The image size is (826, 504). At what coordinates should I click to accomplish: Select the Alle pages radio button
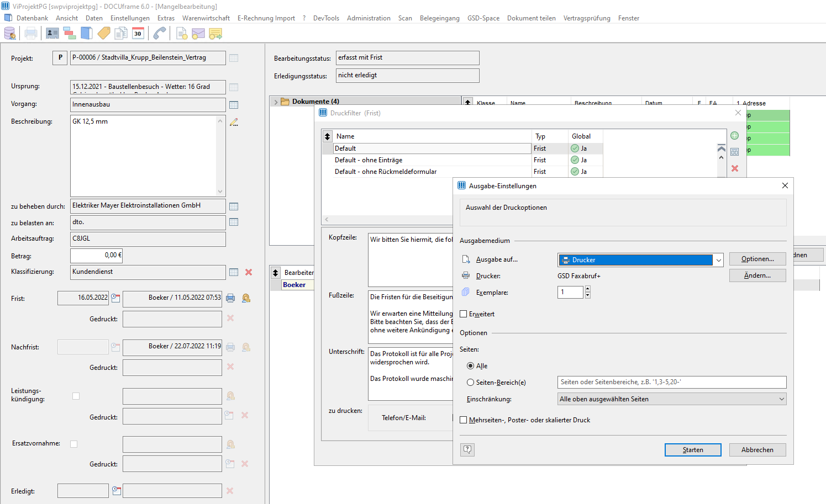(x=470, y=366)
